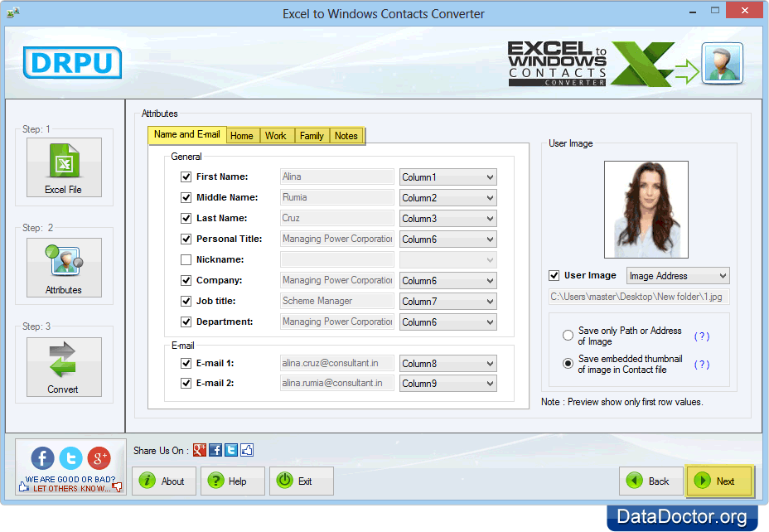The width and height of the screenshot is (769, 532).
Task: Click the large Twitter circle icon
Action: 71,458
